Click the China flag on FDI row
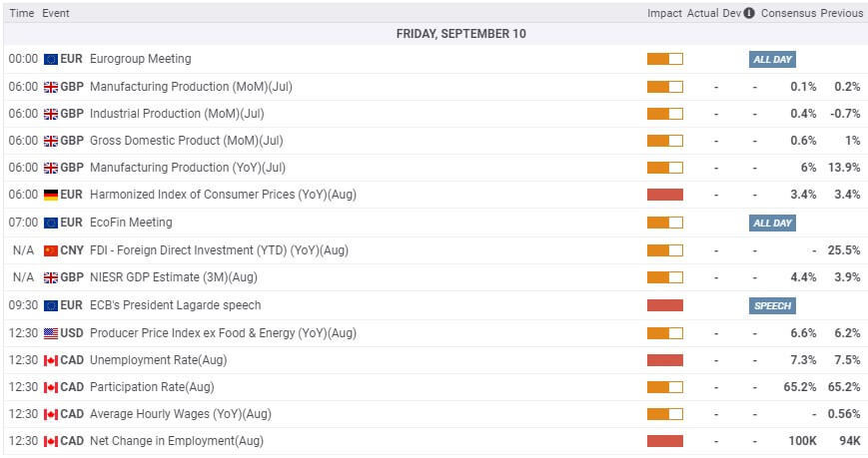 coord(51,250)
